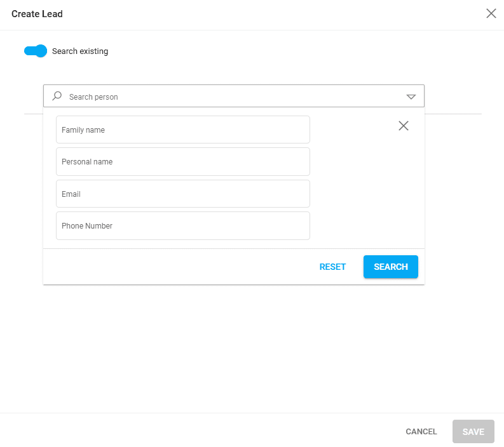Dismiss the person search filter panel
This screenshot has width=504, height=447.
click(403, 126)
